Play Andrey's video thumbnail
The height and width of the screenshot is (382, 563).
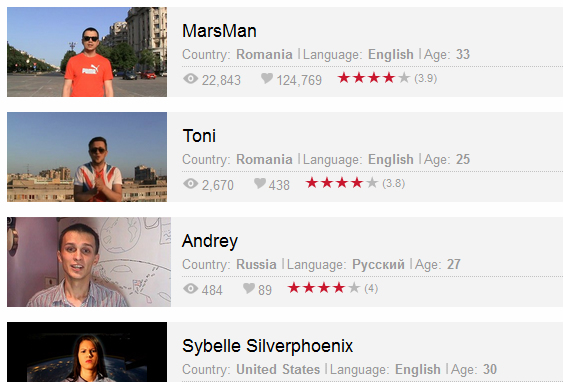pyautogui.click(x=89, y=262)
